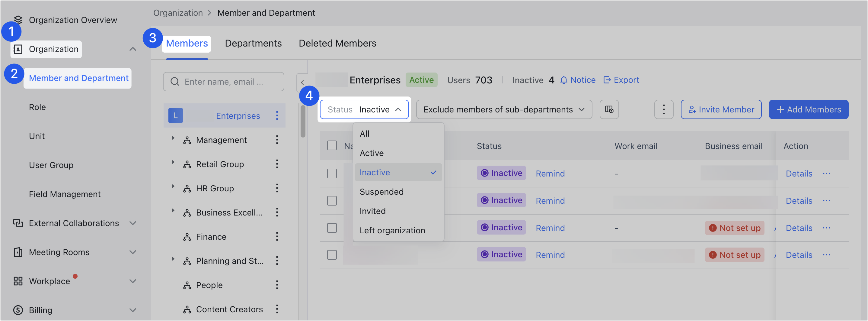Image resolution: width=868 pixels, height=321 pixels.
Task: Open the Status Inactive filter dropdown
Action: (x=364, y=109)
